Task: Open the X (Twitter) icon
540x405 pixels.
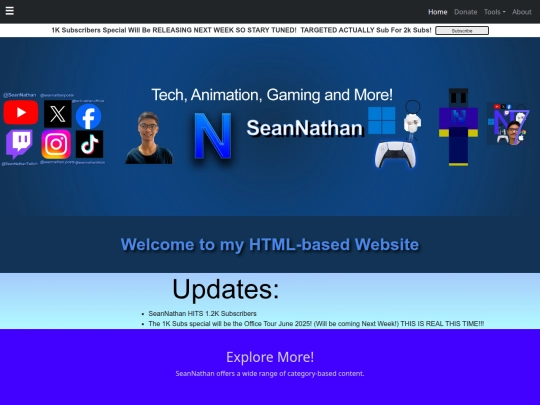Action: [58, 114]
